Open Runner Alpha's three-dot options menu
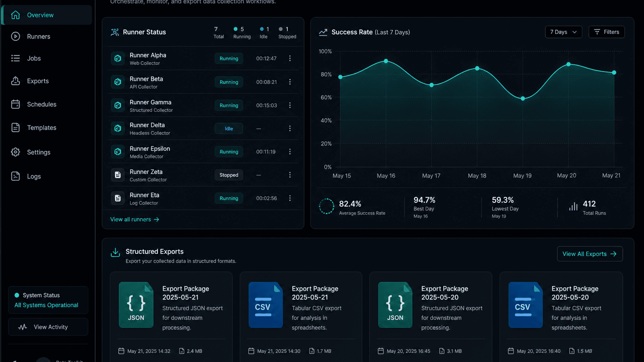The width and height of the screenshot is (644, 362). (290, 58)
